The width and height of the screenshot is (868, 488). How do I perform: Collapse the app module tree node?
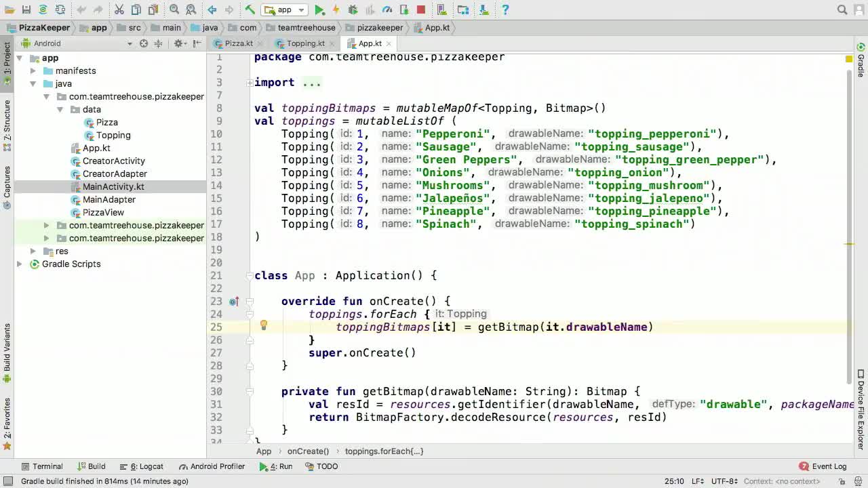pos(20,58)
